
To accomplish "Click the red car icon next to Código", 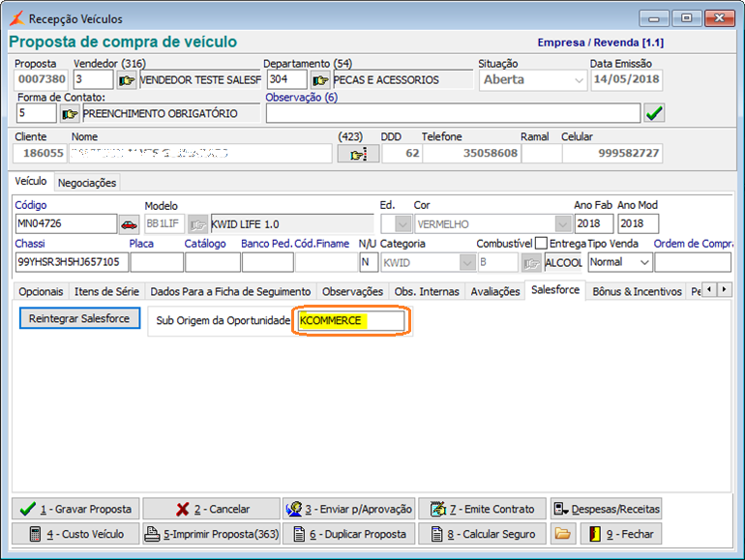I will coord(129,224).
